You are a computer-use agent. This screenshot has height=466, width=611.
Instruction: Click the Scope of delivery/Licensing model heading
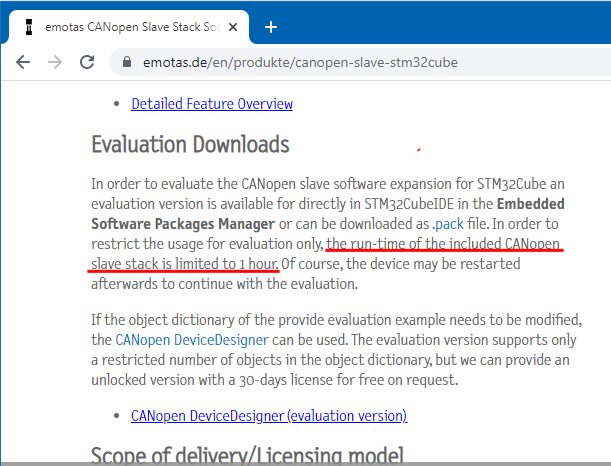pos(247,454)
